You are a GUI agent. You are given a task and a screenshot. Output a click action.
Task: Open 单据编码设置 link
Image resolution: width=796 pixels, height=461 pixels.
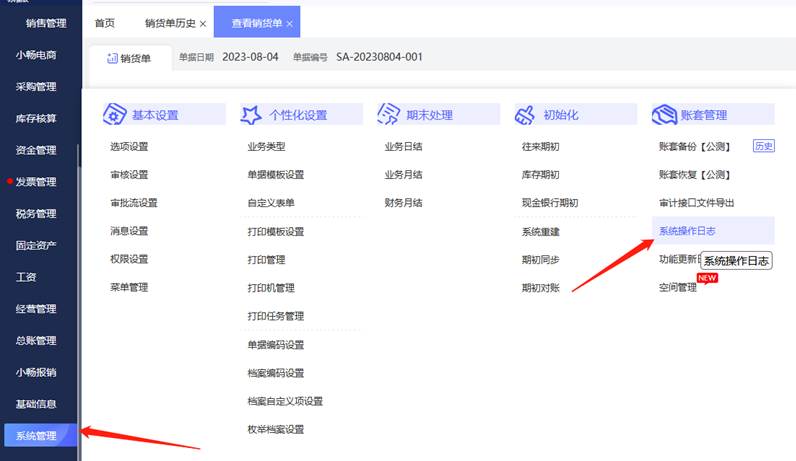coord(276,345)
